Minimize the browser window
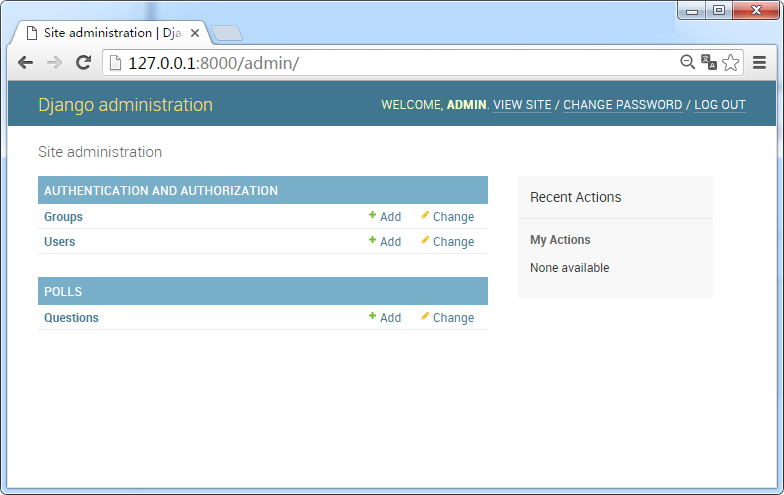 pos(692,10)
